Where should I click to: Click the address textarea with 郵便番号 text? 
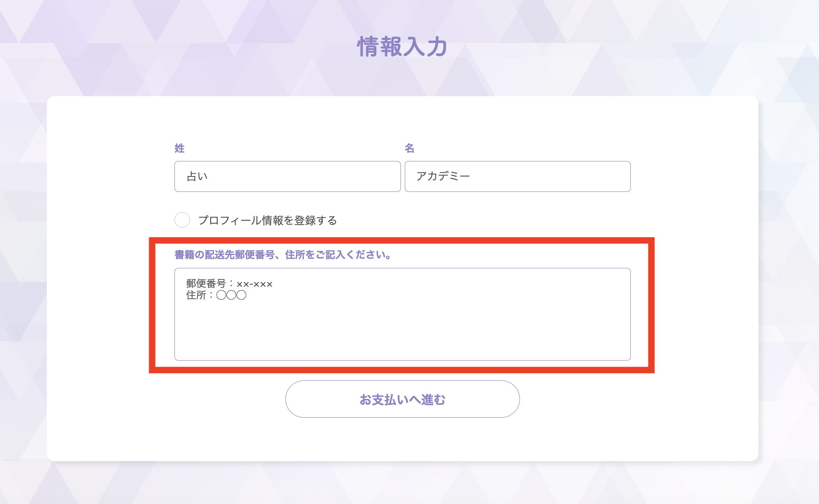pos(403,314)
